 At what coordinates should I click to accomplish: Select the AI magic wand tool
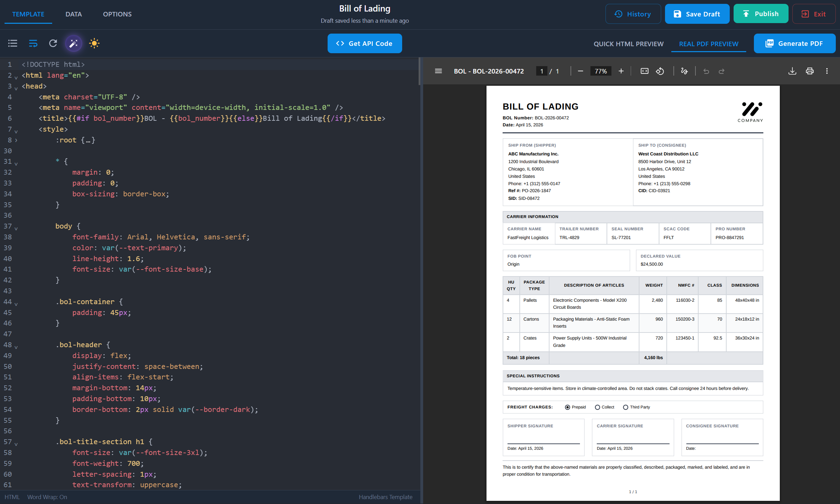click(x=73, y=43)
